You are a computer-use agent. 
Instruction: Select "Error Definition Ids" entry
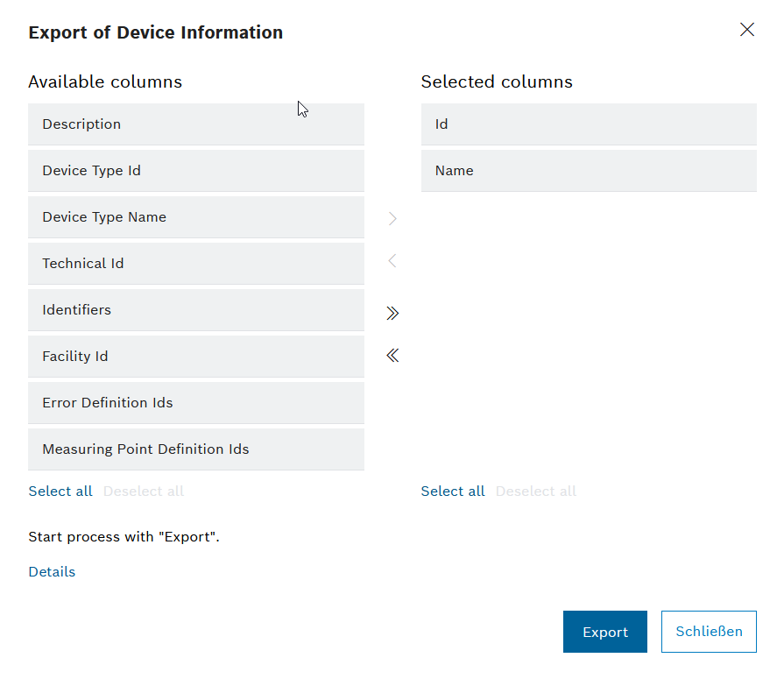[196, 402]
